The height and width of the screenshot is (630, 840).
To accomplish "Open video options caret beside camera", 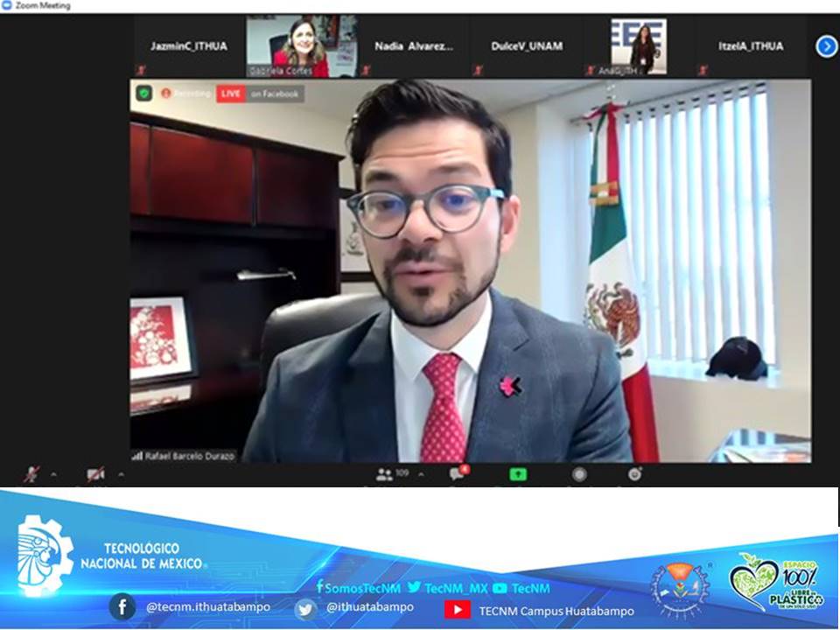I will [x=121, y=474].
